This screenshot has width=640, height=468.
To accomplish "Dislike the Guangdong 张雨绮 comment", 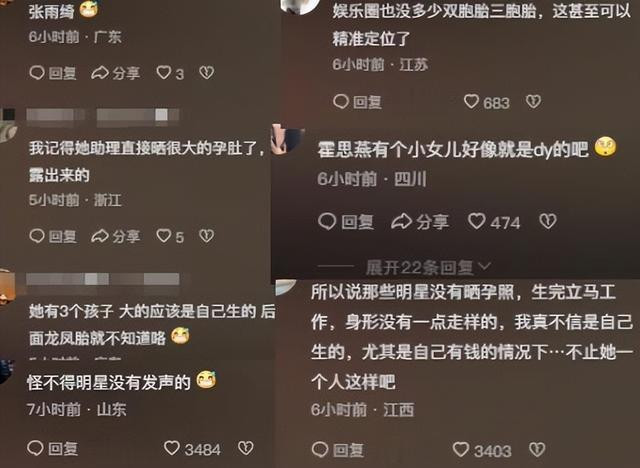I will coord(207,73).
